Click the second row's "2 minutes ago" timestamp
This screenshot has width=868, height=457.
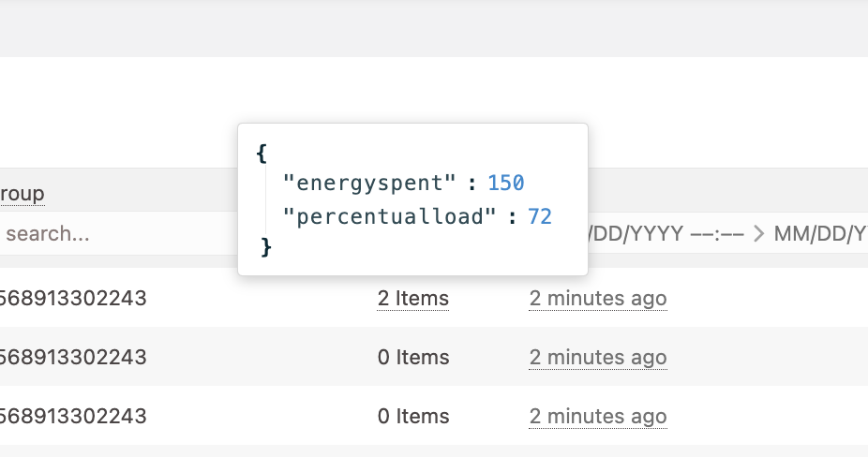coord(597,357)
